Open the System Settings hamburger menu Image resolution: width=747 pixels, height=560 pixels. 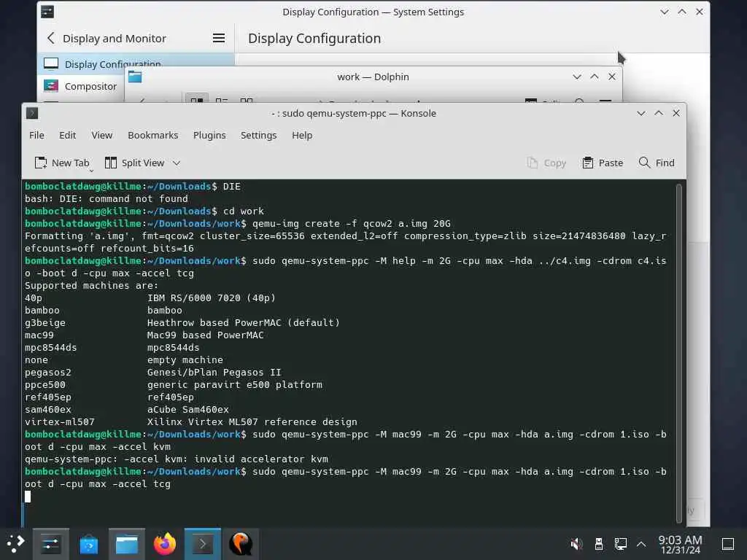pyautogui.click(x=219, y=38)
